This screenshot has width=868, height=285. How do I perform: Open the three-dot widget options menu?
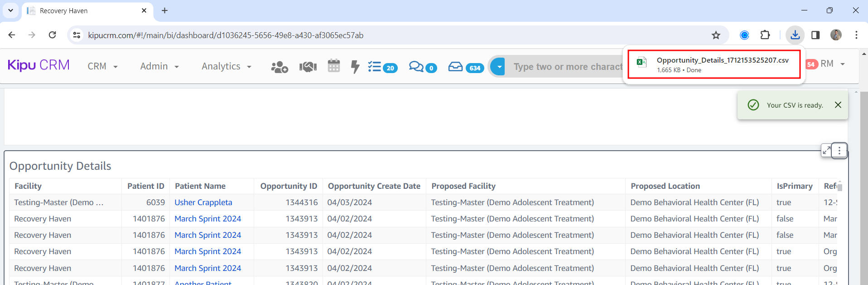pyautogui.click(x=839, y=151)
